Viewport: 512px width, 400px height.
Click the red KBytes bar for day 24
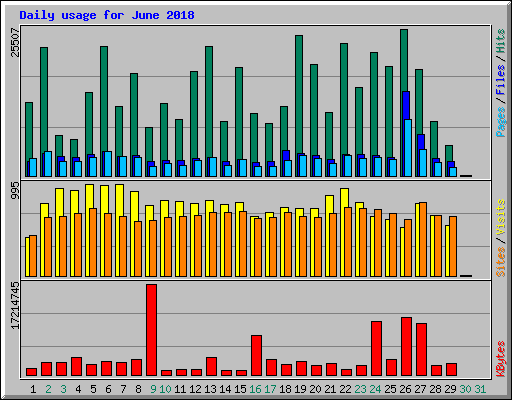coord(376,349)
